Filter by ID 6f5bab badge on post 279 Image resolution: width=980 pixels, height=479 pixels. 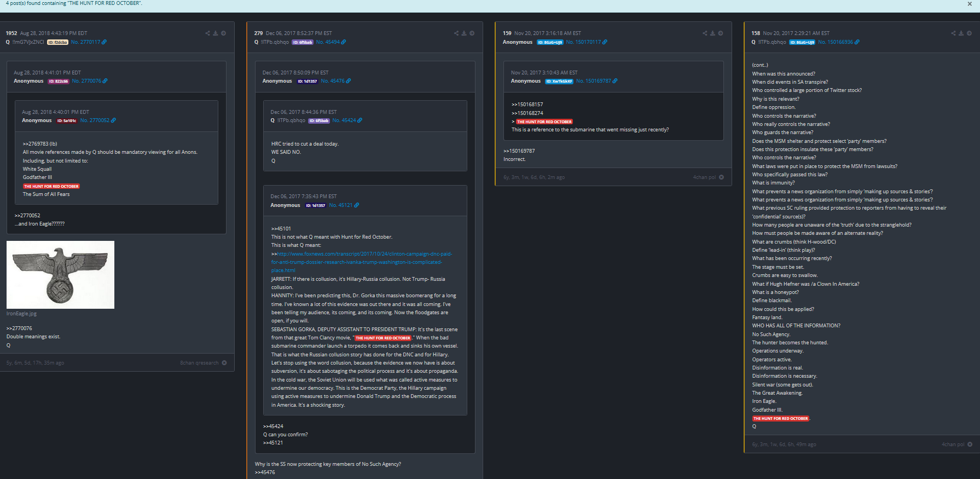303,42
